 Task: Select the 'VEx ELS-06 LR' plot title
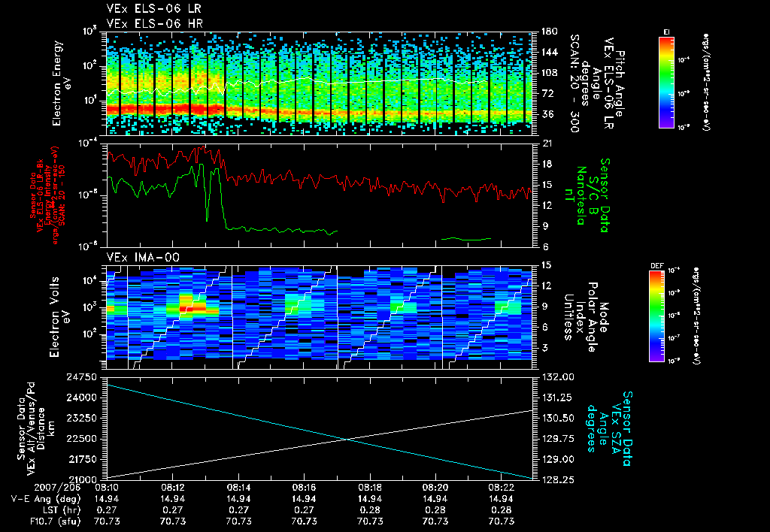tap(153, 9)
